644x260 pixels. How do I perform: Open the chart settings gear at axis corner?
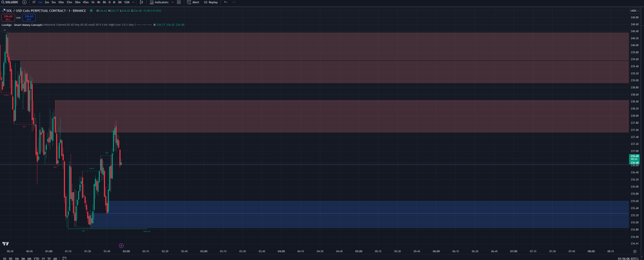point(634,251)
